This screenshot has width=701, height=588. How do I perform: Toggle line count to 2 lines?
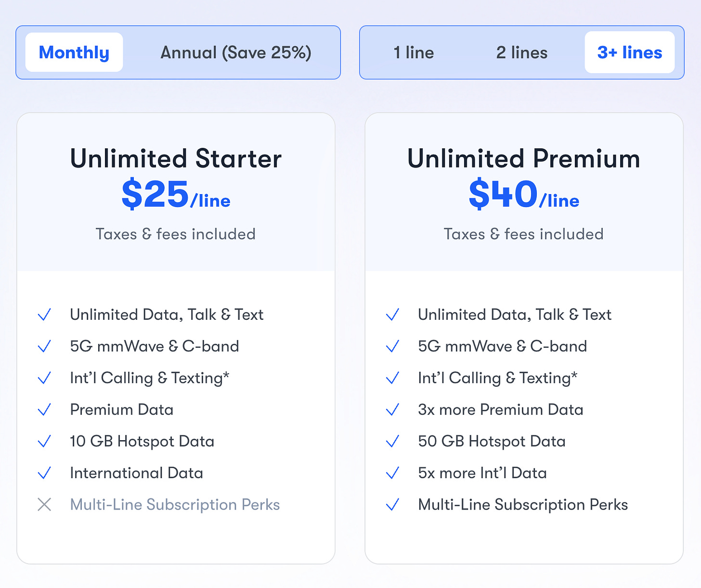coord(521,53)
